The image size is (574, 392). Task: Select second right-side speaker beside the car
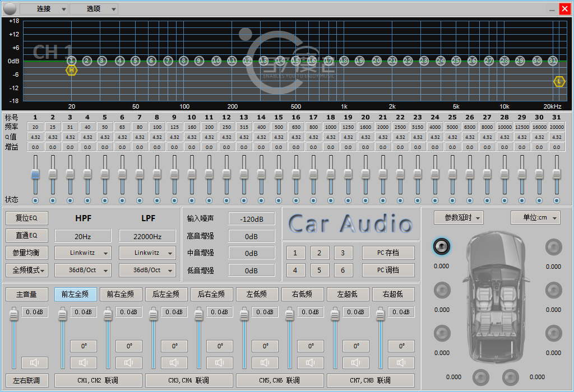[x=553, y=290]
